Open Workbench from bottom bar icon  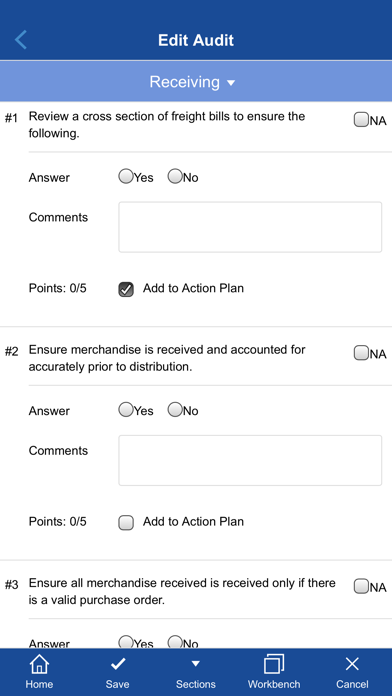(x=274, y=672)
